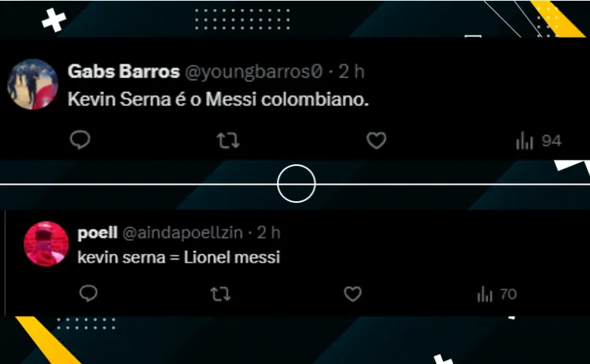Retweet poell's Lionel messi post

(x=220, y=294)
